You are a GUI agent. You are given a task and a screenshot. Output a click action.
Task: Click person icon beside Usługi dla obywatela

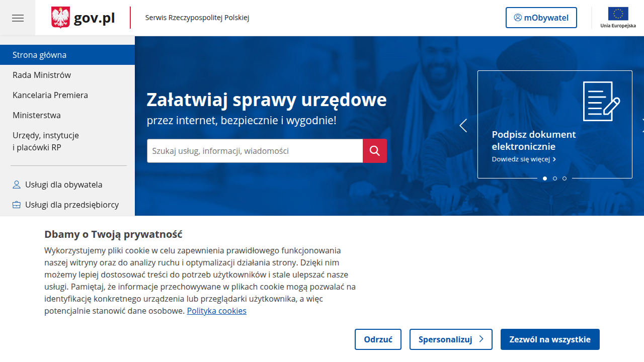[x=17, y=185]
